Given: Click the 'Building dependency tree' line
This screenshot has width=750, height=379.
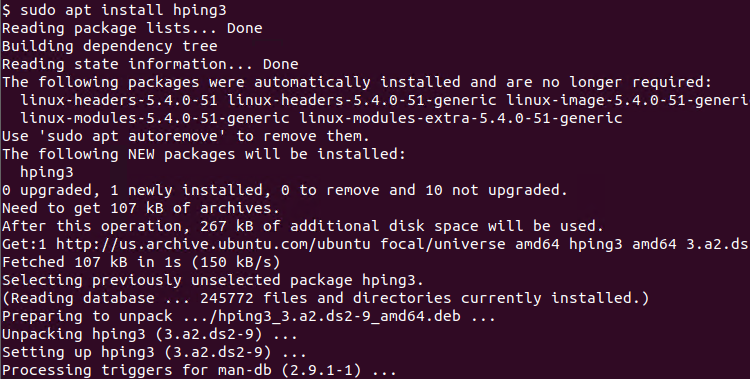Looking at the screenshot, I should click(110, 46).
